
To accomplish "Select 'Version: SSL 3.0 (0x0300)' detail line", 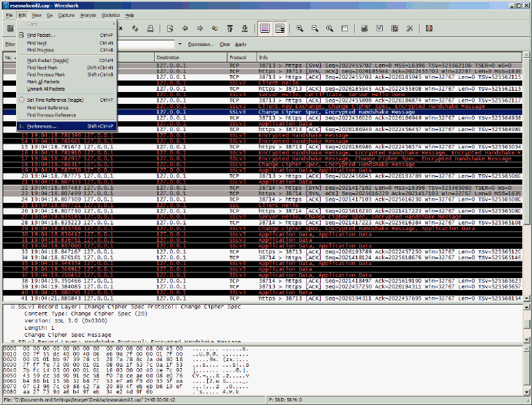I will [66, 321].
